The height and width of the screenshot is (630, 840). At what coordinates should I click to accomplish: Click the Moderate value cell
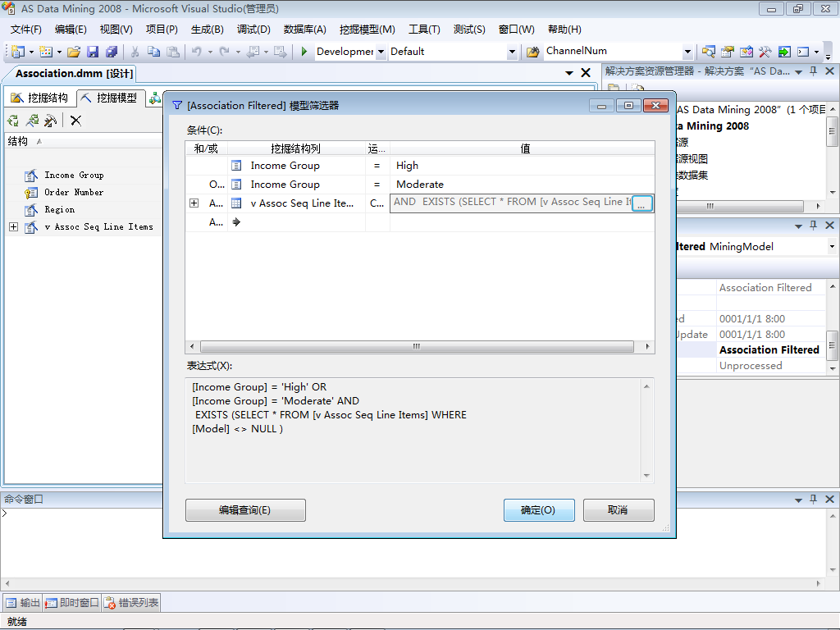coord(522,185)
